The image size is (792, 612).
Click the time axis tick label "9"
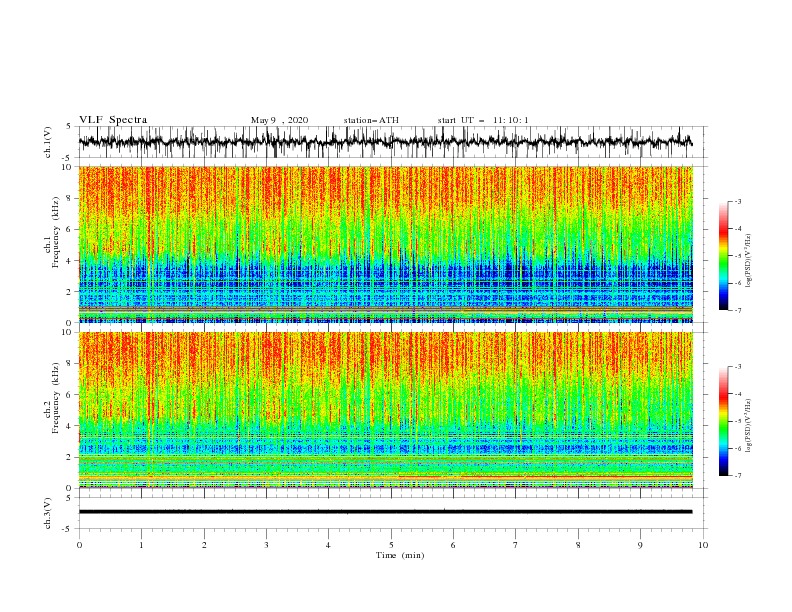[x=640, y=545]
